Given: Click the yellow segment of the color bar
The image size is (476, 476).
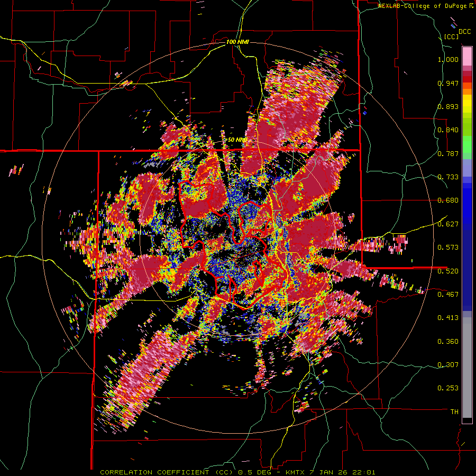Looking at the screenshot, I should coord(467,104).
